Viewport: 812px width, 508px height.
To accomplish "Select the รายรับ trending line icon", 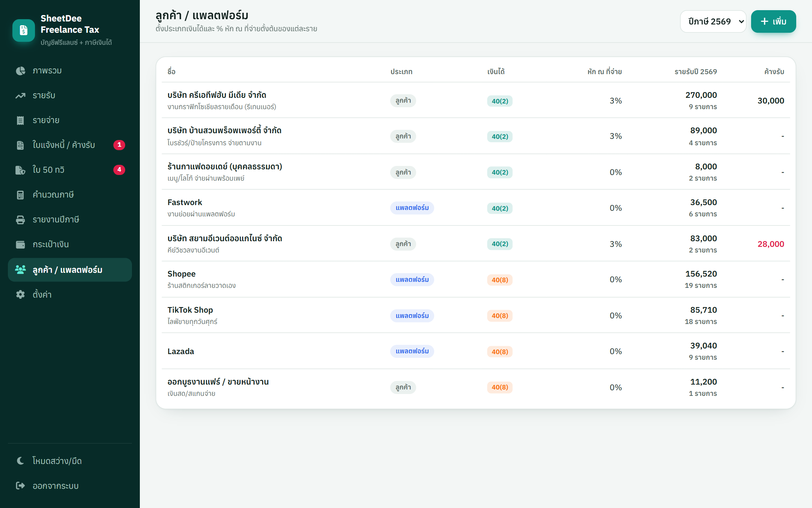I will (20, 96).
